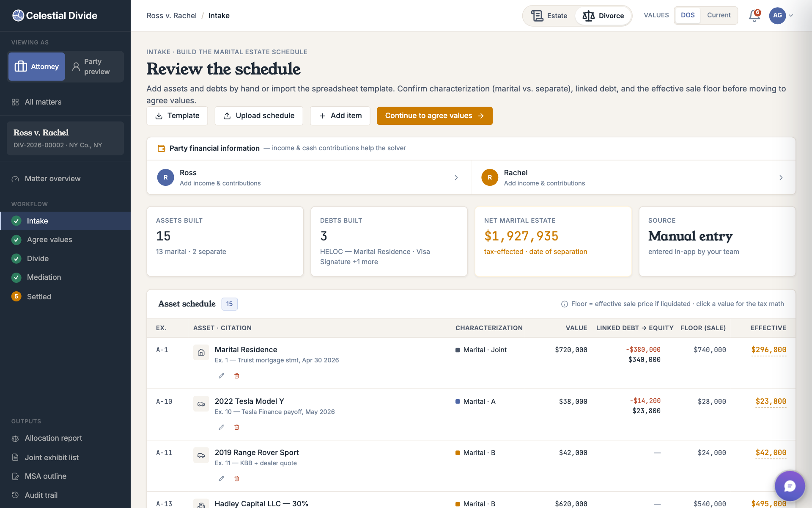Click Marital Residence effective value $296,800
812x508 pixels.
[x=769, y=350]
